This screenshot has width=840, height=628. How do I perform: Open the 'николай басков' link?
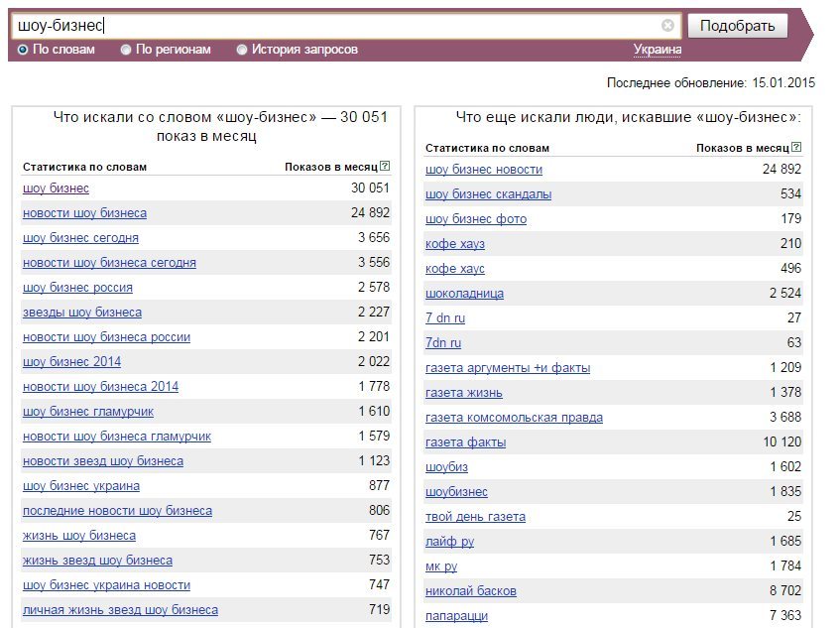[471, 591]
